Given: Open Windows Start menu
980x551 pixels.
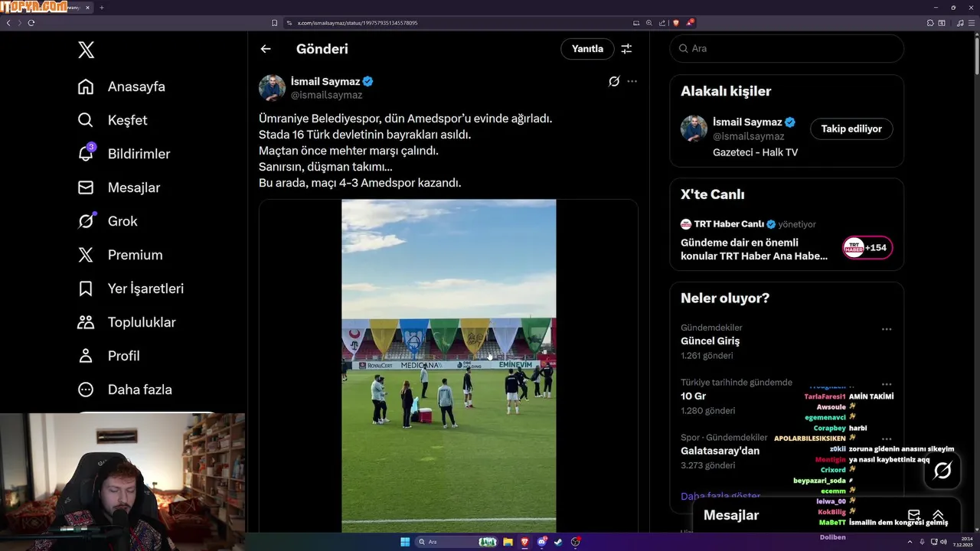Looking at the screenshot, I should pyautogui.click(x=405, y=542).
